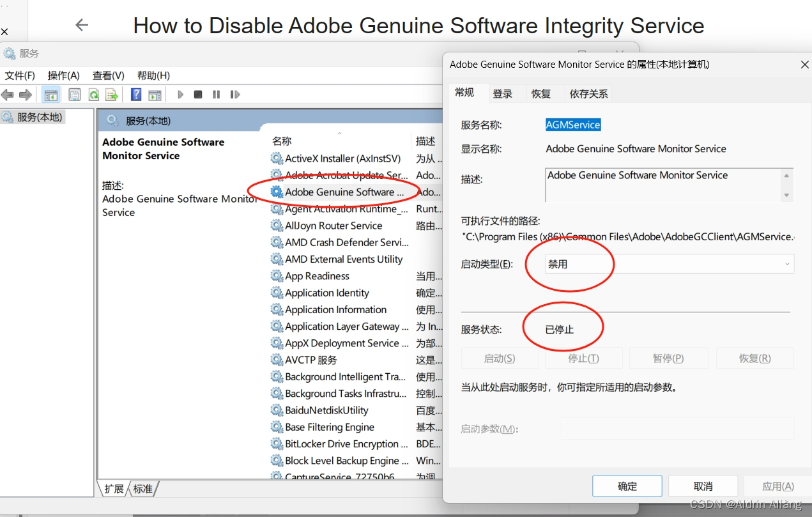
Task: Select Adobe Acrobat Update Service row
Action: coord(355,175)
